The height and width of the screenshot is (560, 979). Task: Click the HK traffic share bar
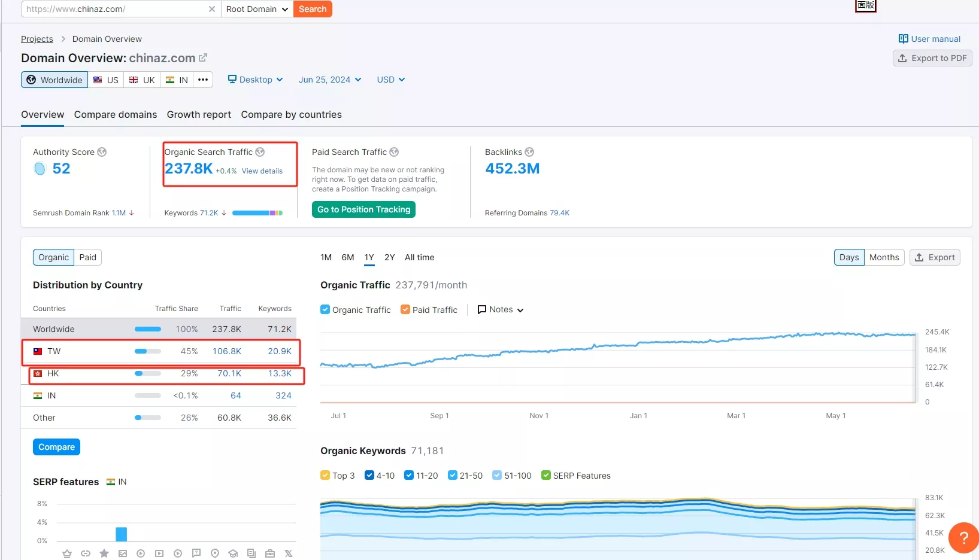pos(148,373)
